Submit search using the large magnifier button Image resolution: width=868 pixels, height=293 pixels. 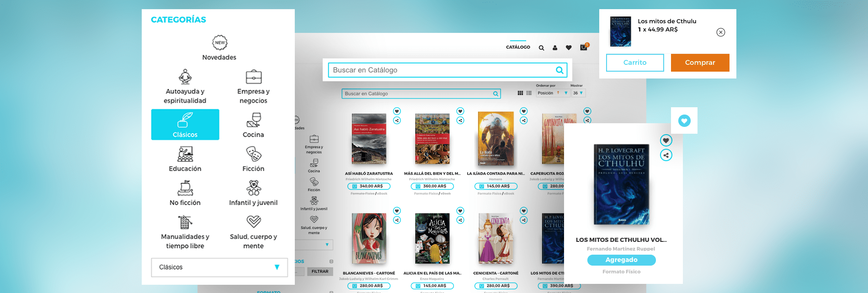pyautogui.click(x=559, y=70)
